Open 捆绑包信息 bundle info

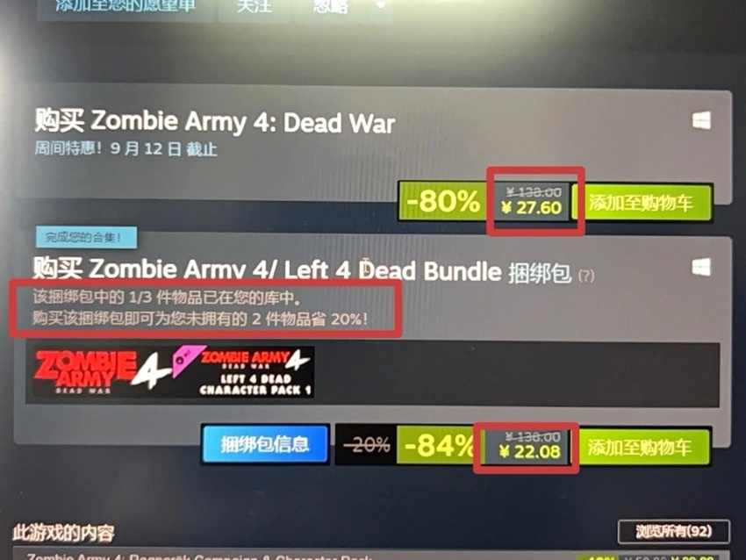[265, 444]
